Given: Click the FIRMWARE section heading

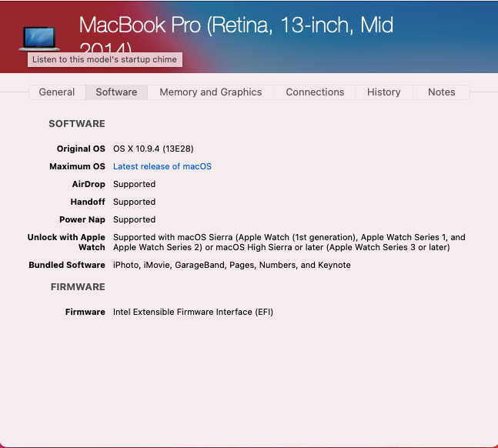Looking at the screenshot, I should pyautogui.click(x=78, y=287).
